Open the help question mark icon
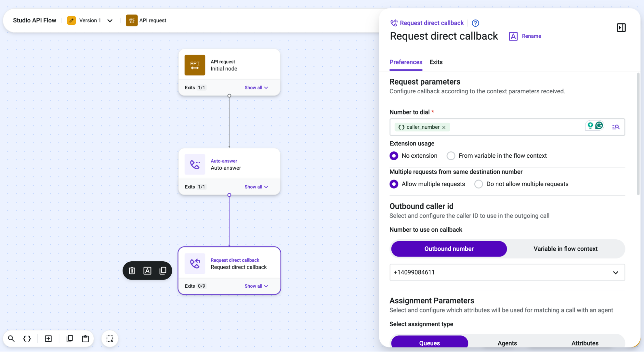The height and width of the screenshot is (352, 644). 475,23
